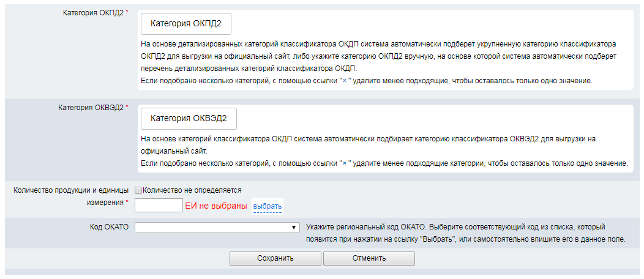644x279 pixels.
Task: Focus the product quantity input field
Action: [159, 206]
